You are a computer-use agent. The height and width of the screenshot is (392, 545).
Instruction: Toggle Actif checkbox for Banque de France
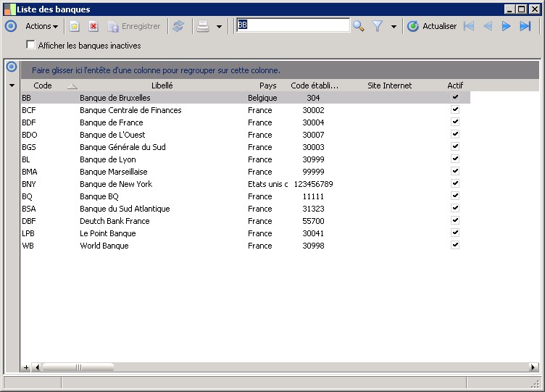pos(455,122)
